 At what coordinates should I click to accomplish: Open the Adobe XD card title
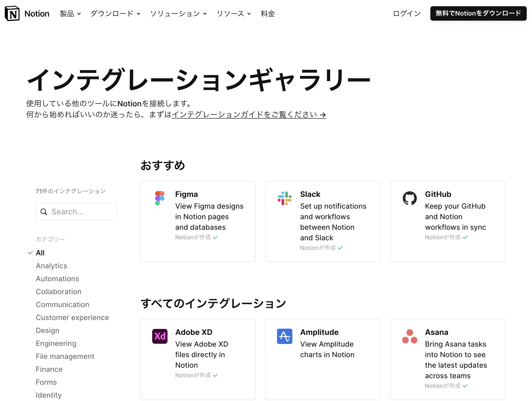(x=194, y=332)
